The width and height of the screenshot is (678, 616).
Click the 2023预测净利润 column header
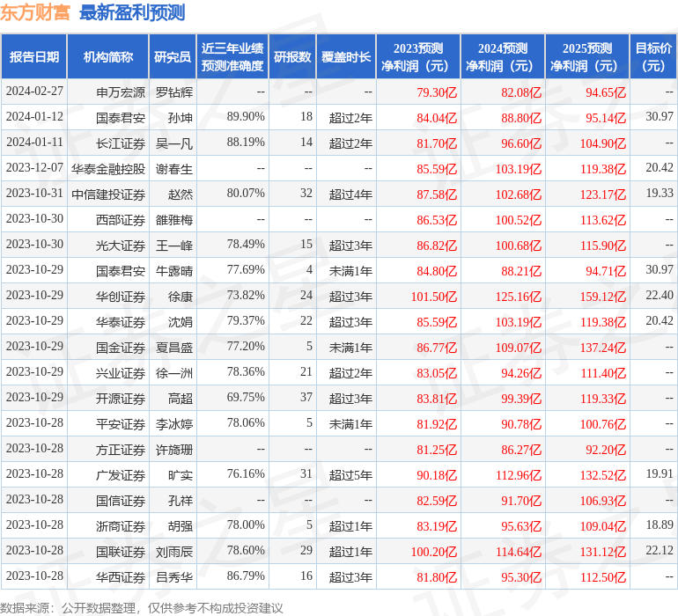(x=418, y=56)
